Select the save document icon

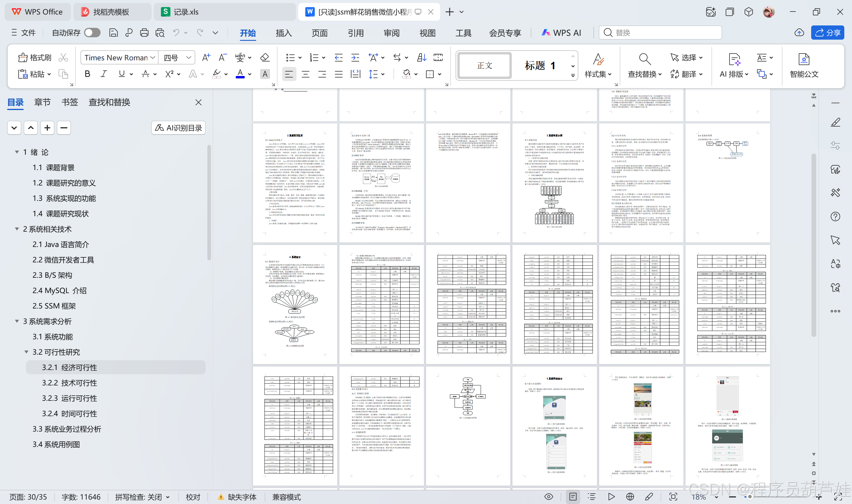(113, 33)
